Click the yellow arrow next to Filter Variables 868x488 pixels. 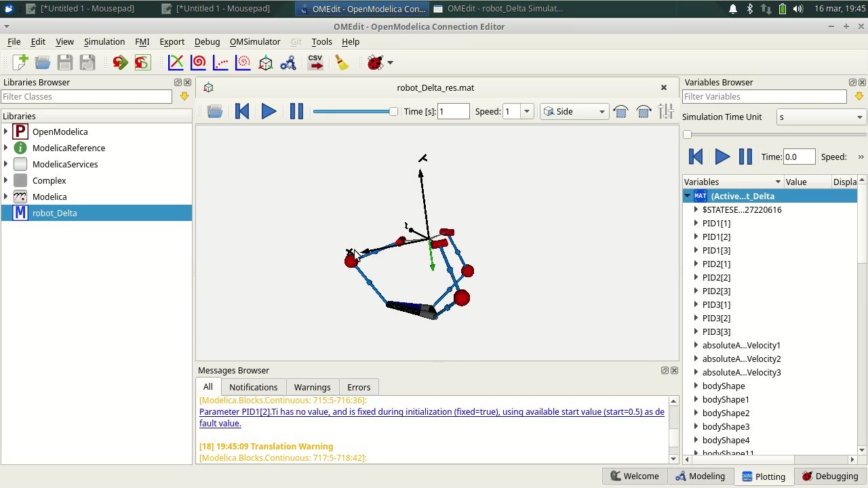click(x=859, y=96)
